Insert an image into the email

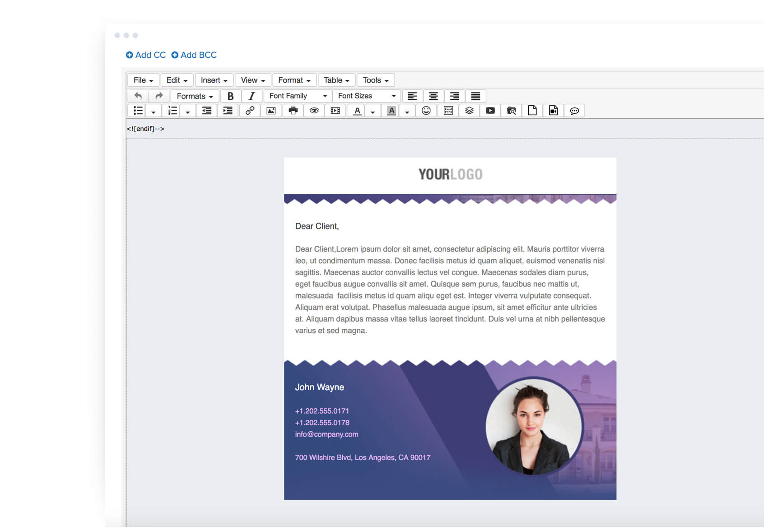point(271,110)
